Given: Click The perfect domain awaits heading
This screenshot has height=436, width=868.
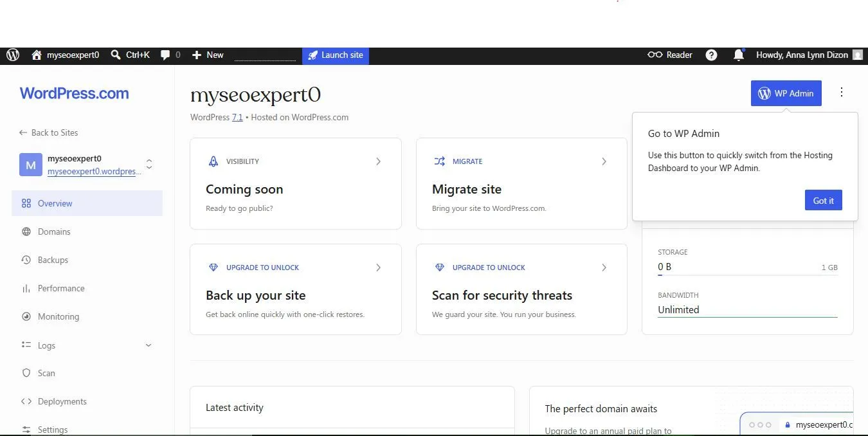Looking at the screenshot, I should pyautogui.click(x=601, y=409).
